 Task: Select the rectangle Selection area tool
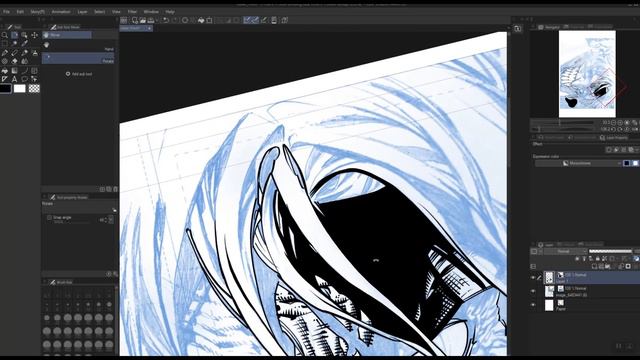pos(4,44)
